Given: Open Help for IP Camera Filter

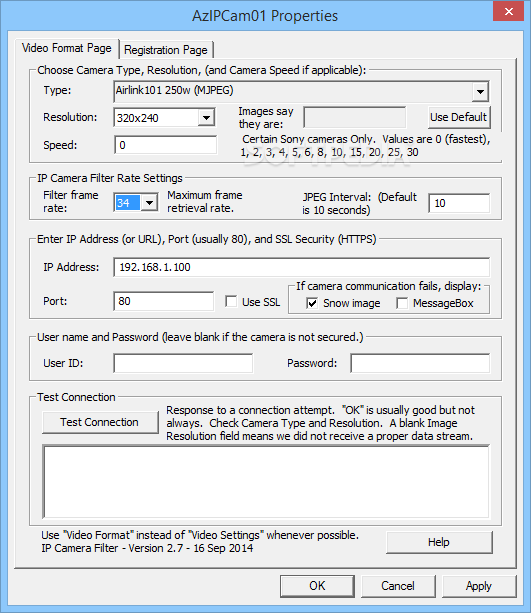Looking at the screenshot, I should coord(439,542).
